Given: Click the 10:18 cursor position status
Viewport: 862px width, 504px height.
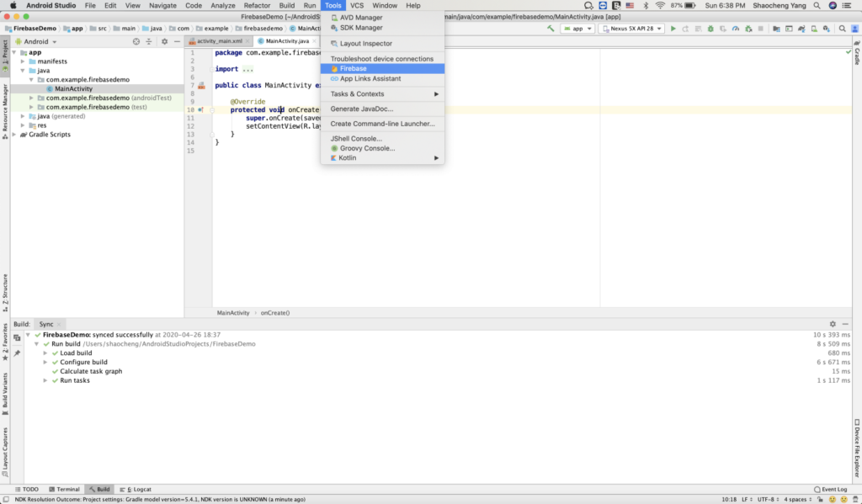Looking at the screenshot, I should [729, 500].
